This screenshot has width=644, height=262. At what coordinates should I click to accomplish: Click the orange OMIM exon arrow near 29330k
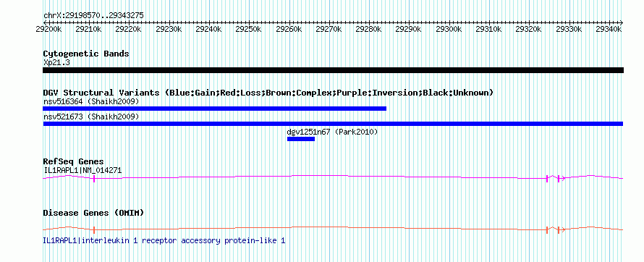562,229
